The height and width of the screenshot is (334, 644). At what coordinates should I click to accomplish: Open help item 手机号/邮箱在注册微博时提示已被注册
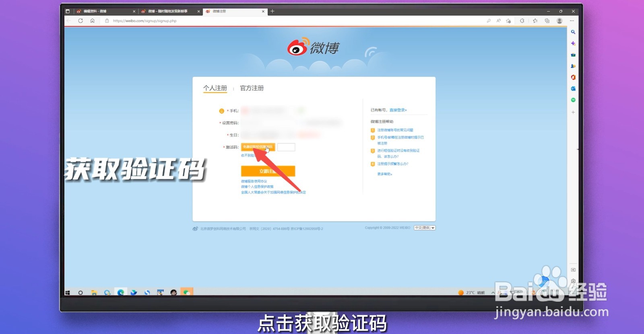pyautogui.click(x=400, y=140)
